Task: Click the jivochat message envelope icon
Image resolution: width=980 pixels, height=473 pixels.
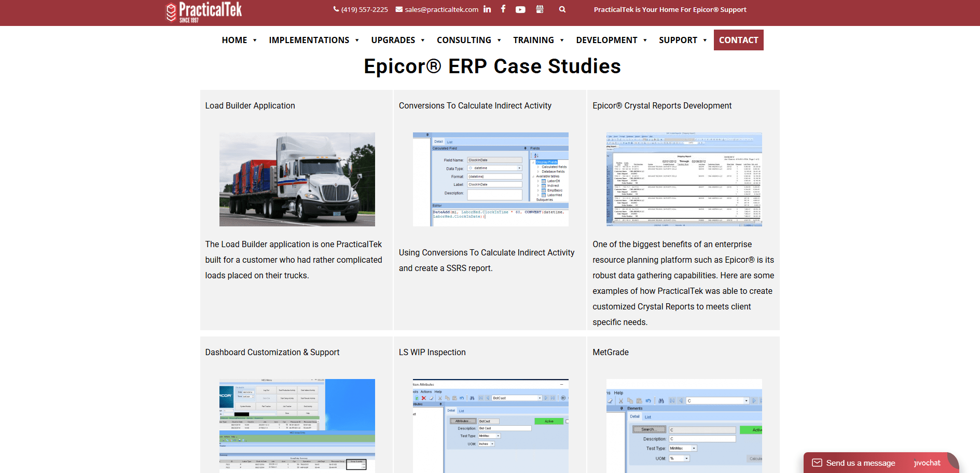Action: point(817,463)
